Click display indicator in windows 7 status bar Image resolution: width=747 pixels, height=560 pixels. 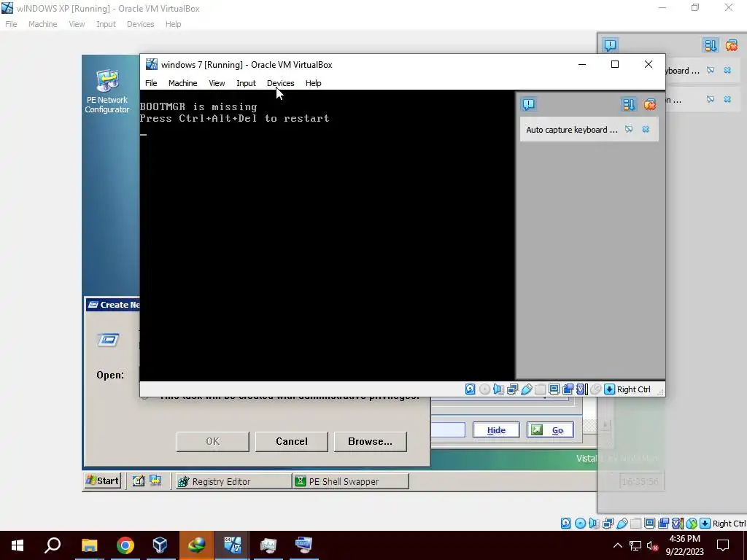554,389
